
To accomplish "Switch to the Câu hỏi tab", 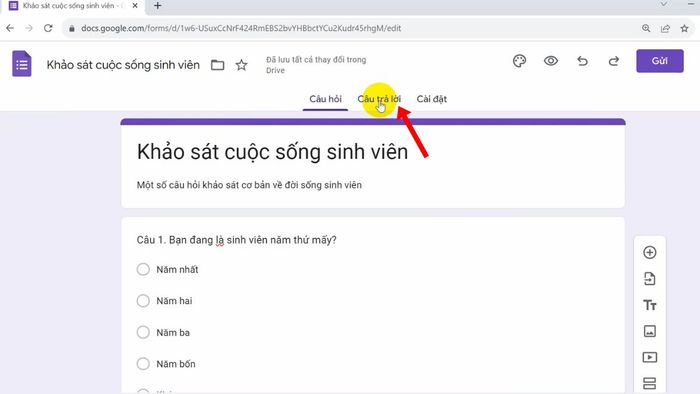I will coord(325,99).
